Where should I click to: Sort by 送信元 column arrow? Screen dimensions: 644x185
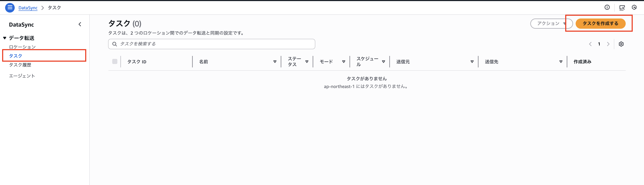[x=472, y=62]
